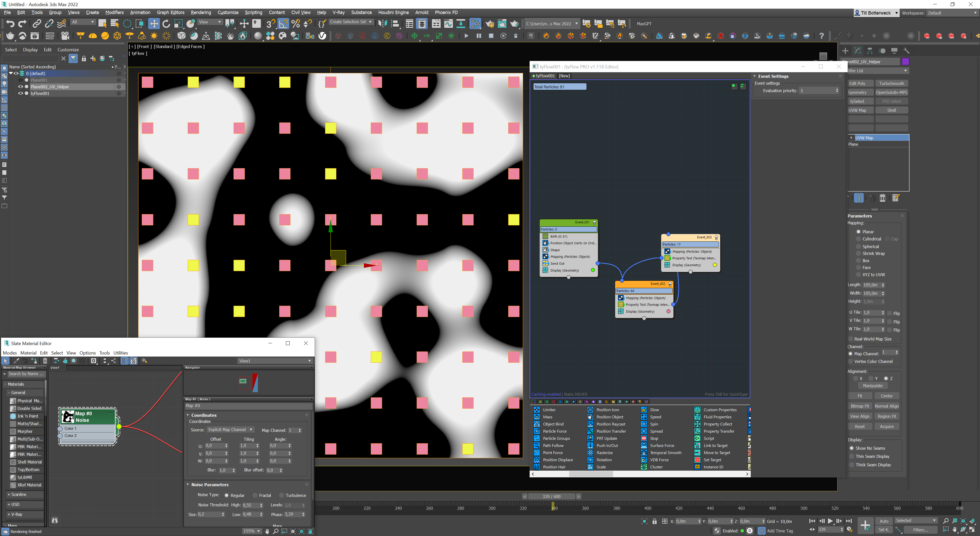Open the Rendering menu
This screenshot has height=536, width=980.
(x=200, y=12)
